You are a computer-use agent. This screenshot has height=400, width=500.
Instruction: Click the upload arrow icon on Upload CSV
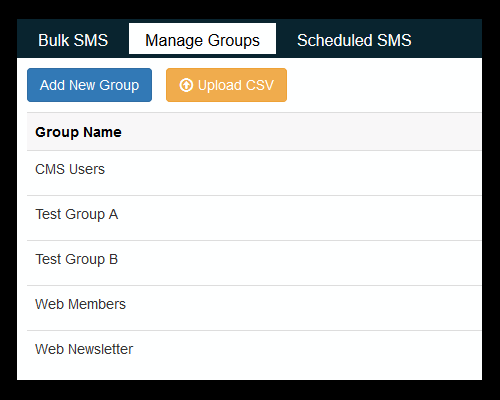(x=186, y=85)
